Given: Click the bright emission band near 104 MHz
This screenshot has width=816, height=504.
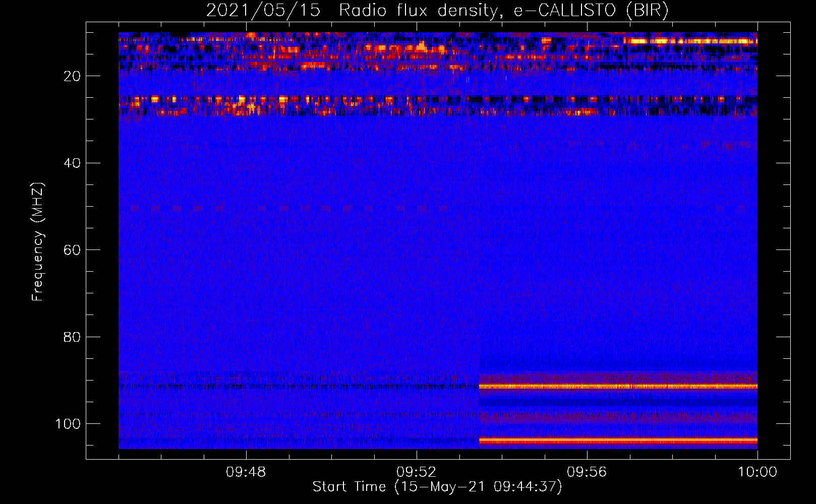Looking at the screenshot, I should pos(618,440).
